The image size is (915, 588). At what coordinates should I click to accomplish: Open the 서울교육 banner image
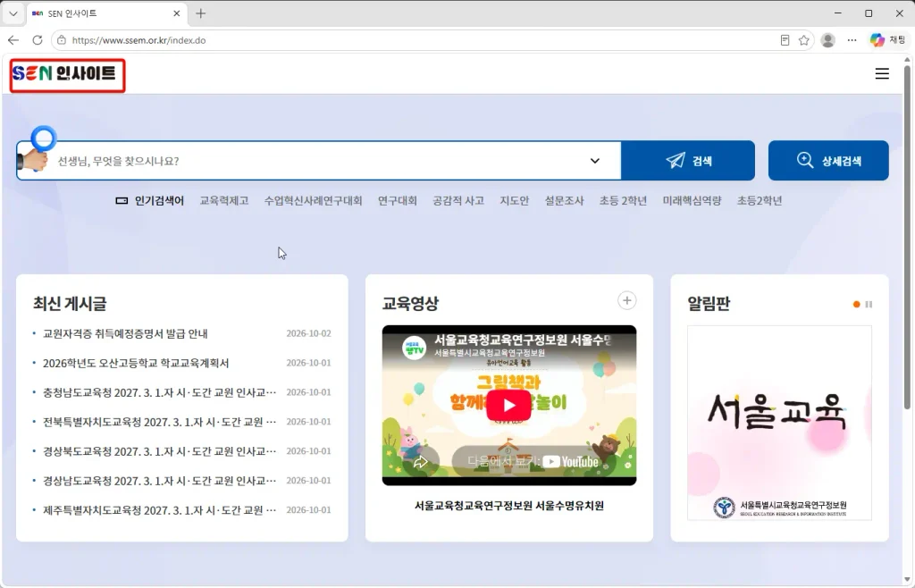[779, 423]
